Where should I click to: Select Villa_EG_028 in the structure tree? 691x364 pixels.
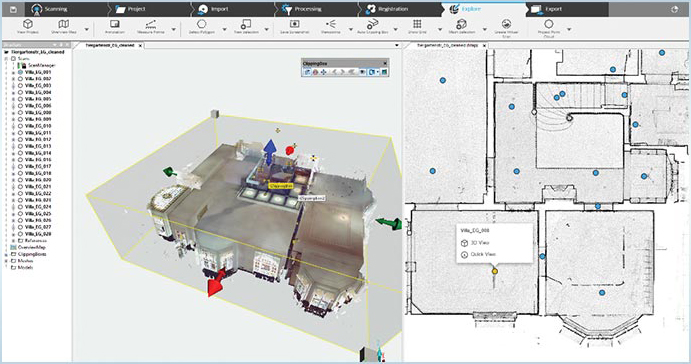pos(38,234)
